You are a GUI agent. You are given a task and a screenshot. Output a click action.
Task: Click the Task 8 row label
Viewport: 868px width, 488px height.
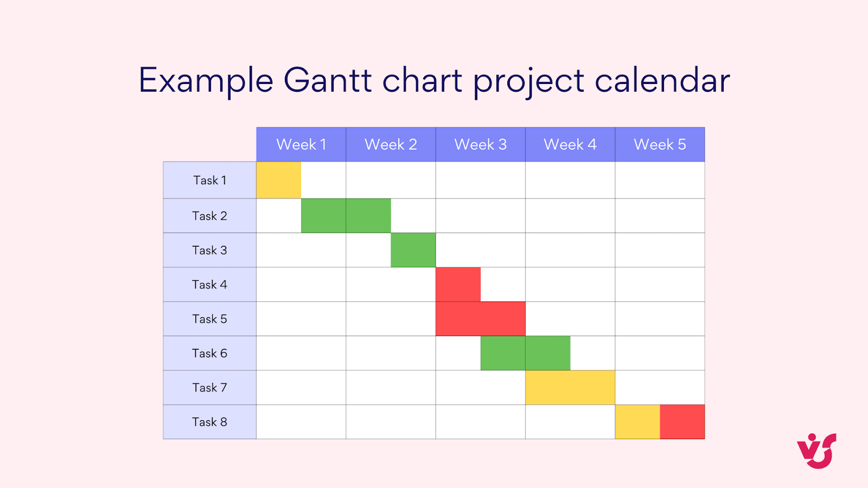coord(210,422)
